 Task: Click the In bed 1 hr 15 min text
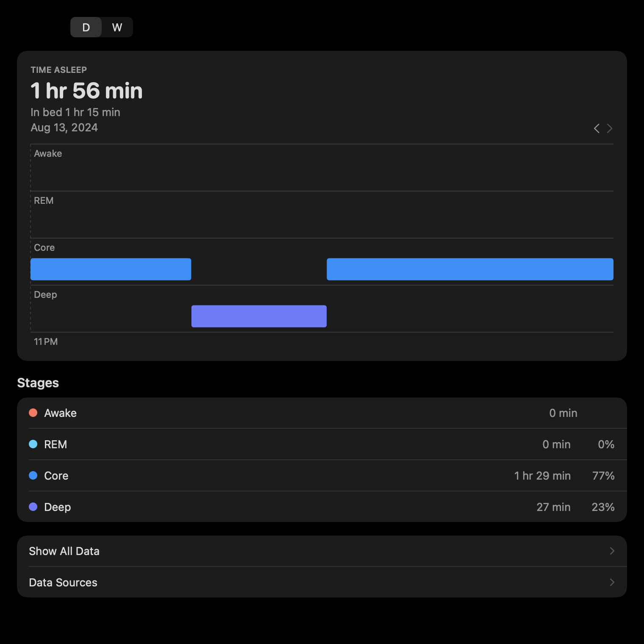[75, 112]
